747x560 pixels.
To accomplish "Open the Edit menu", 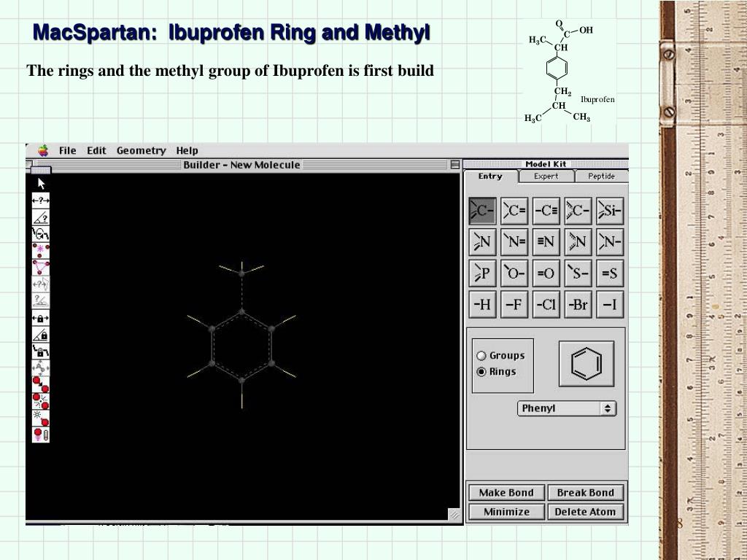I will [96, 150].
